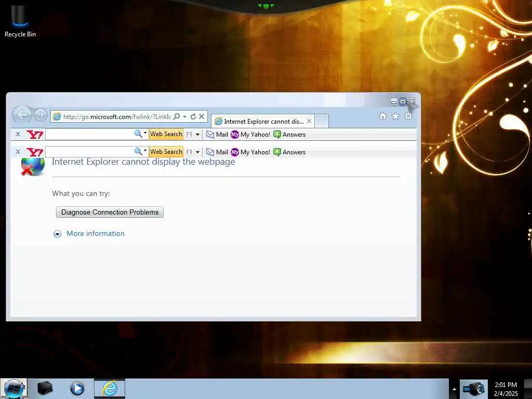Click the upper Yahoo toolbar search box
532x399 pixels.
pyautogui.click(x=89, y=134)
